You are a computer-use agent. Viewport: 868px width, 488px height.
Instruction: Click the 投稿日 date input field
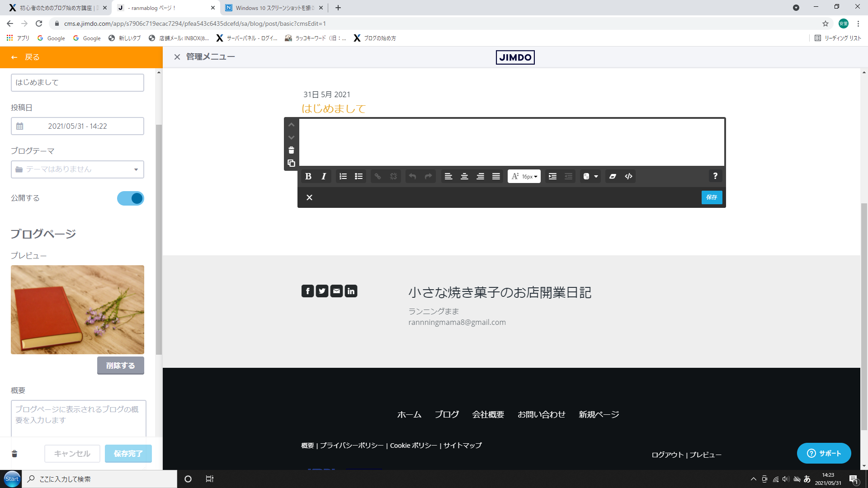coord(77,126)
